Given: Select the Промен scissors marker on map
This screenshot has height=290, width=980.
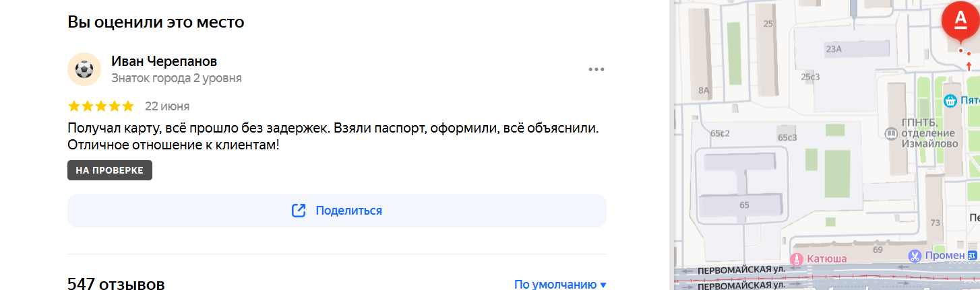Looking at the screenshot, I should (x=914, y=256).
